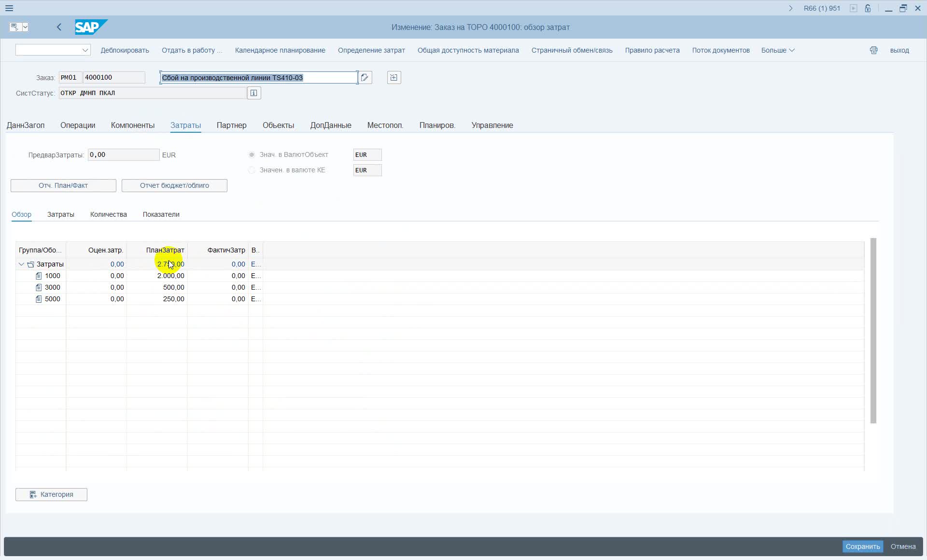Select Значен. в валюте КЕ radio button

252,170
